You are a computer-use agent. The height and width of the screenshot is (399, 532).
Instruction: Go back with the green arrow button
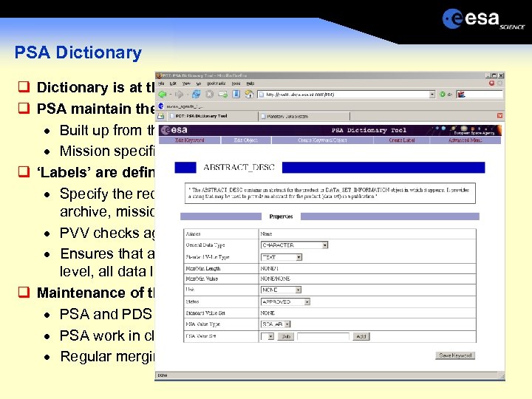point(163,95)
